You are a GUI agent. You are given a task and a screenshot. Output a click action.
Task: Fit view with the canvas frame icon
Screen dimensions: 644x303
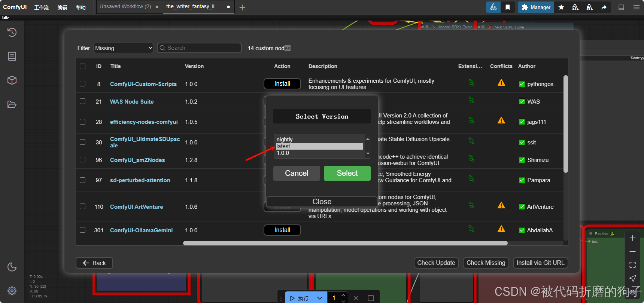pyautogui.click(x=632, y=265)
